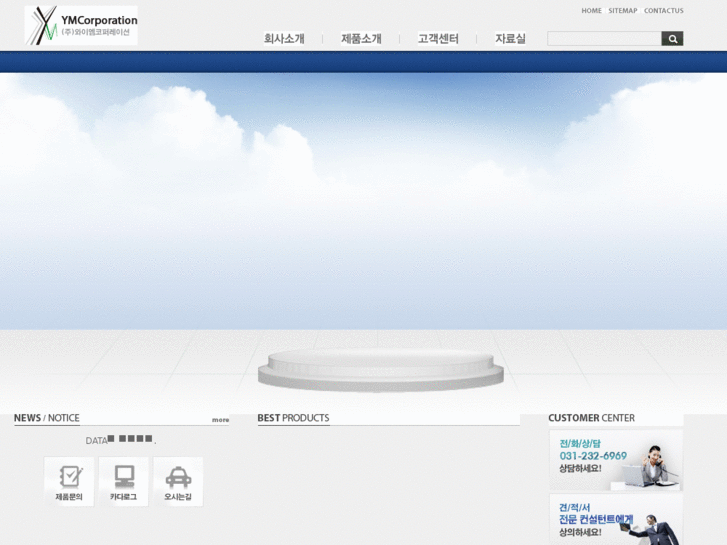Open the 자료실 menu
Screen dimensions: 727x545
click(x=510, y=38)
